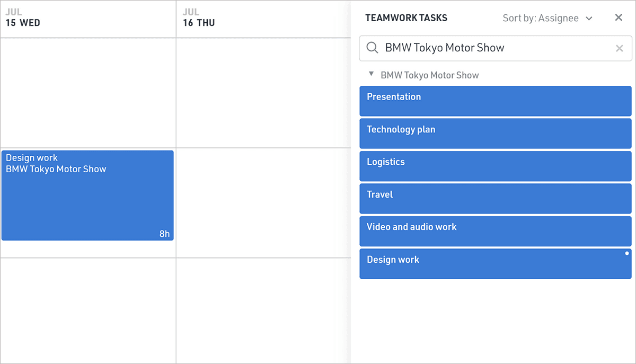Select the Technology plan task
Screen dimensions: 636x364
(x=495, y=134)
